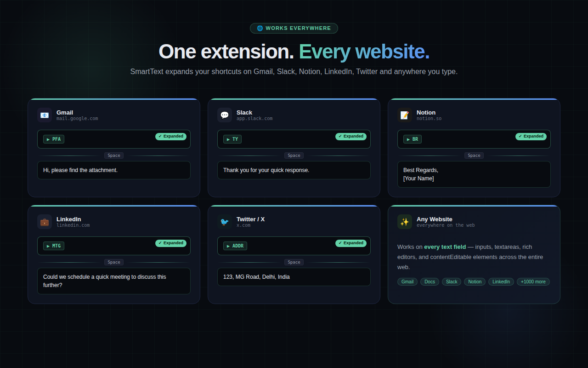Viewport: 588px width, 368px height.
Task: Click the Space key label in Slack card
Action: [x=294, y=155]
